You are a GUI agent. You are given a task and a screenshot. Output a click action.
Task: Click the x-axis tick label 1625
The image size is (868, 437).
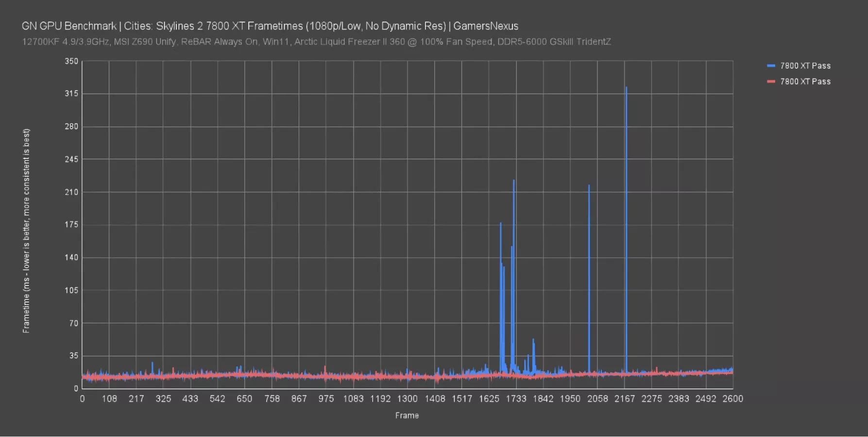click(x=489, y=399)
